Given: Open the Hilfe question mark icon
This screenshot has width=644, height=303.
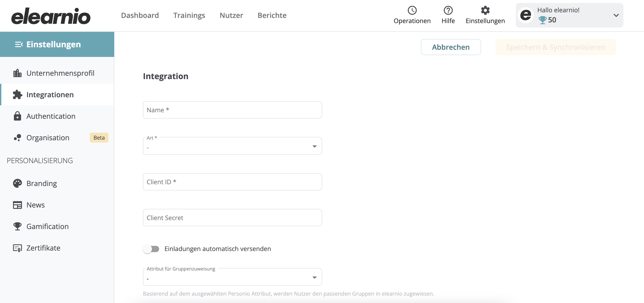Looking at the screenshot, I should click(448, 10).
